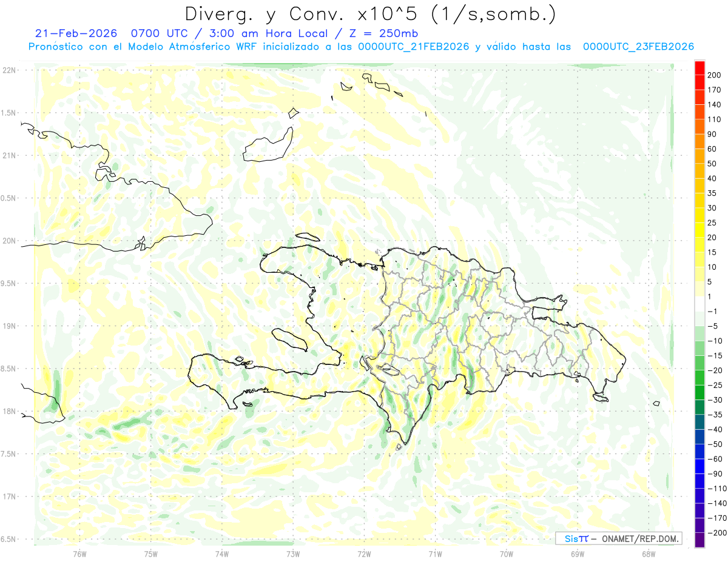Image resolution: width=728 pixels, height=562 pixels.
Task: Click the -30 colorbar value
Action: tap(714, 400)
